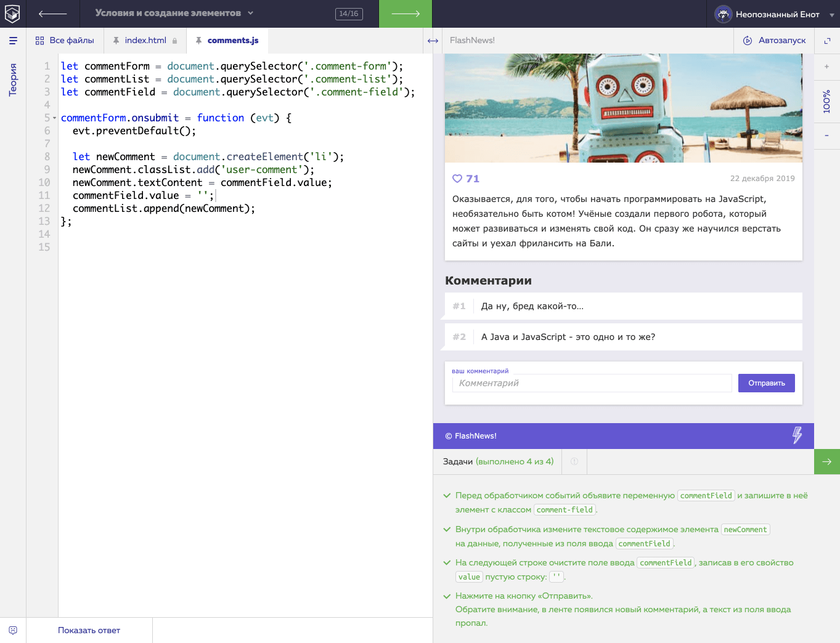Click Показать ответ button
840x643 pixels.
point(89,630)
